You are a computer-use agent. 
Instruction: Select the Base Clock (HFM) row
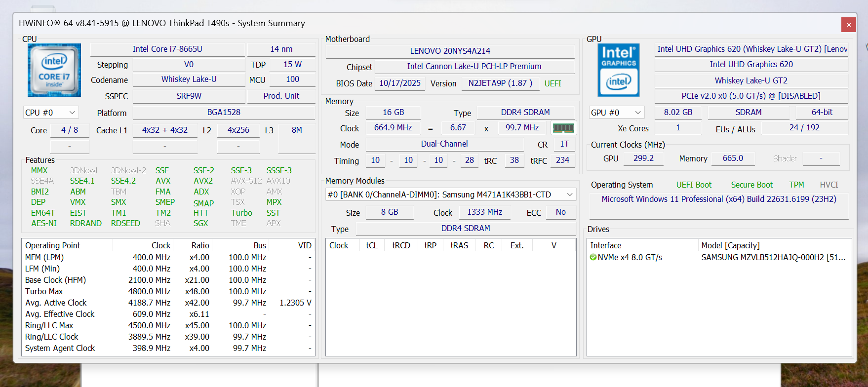click(x=168, y=280)
